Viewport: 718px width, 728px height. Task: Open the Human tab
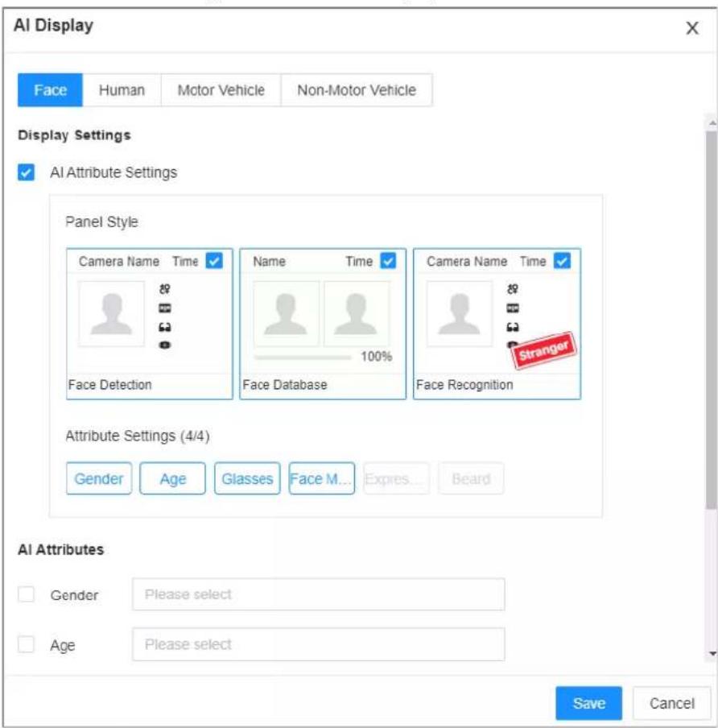pos(122,90)
